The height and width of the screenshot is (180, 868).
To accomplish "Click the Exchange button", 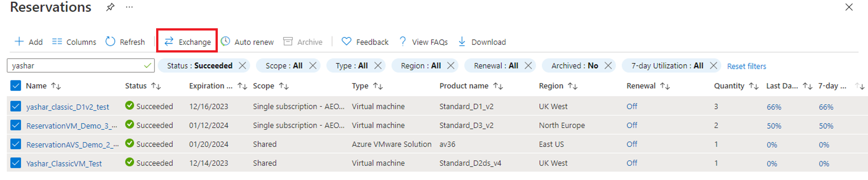I will (x=187, y=42).
